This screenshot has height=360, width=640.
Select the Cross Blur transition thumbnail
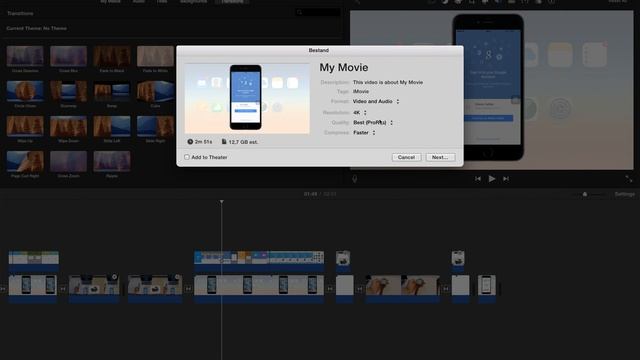coord(69,56)
